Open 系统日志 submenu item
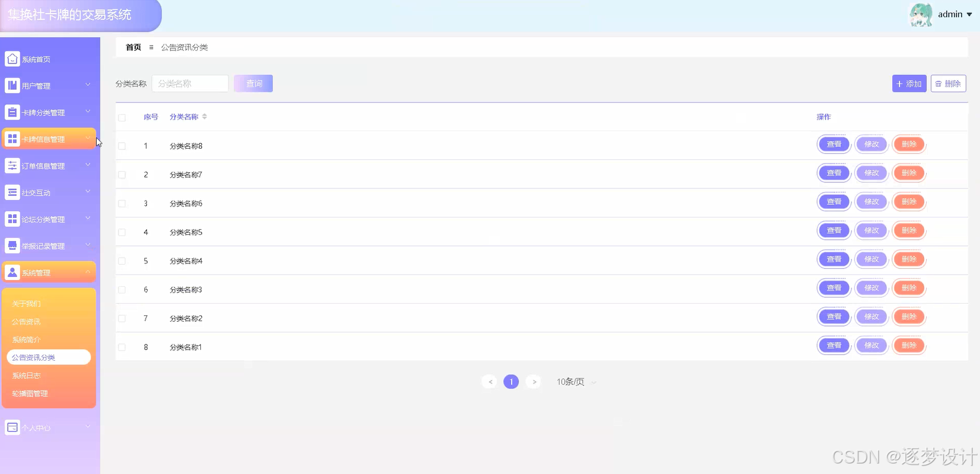Screen dimensions: 980x474 pyautogui.click(x=27, y=375)
